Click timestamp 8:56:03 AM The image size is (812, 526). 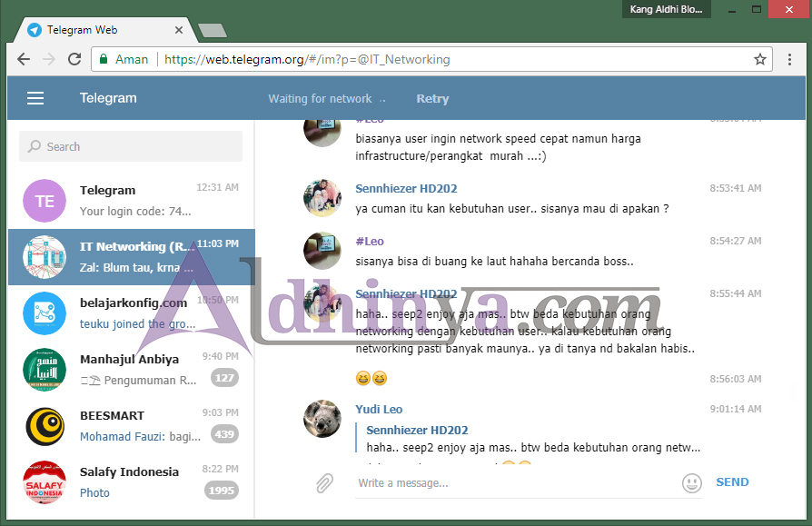[x=736, y=379]
